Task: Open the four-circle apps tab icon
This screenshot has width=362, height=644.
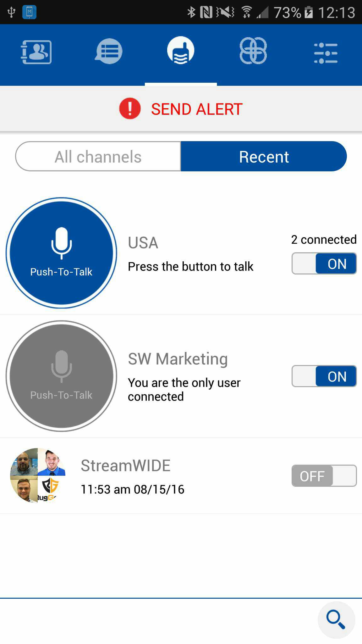Action: point(253,51)
